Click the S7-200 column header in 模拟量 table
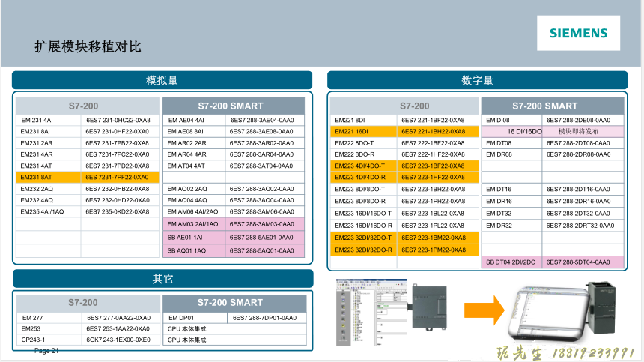 tap(88, 106)
